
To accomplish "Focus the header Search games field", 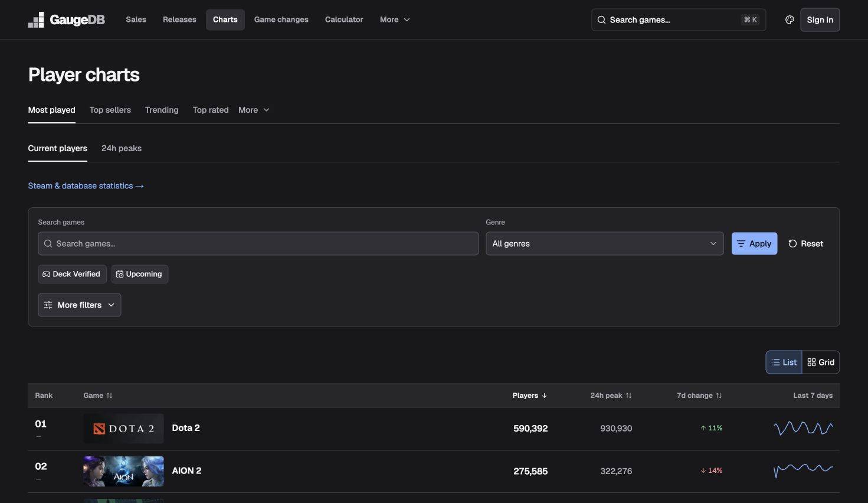I will (x=679, y=20).
